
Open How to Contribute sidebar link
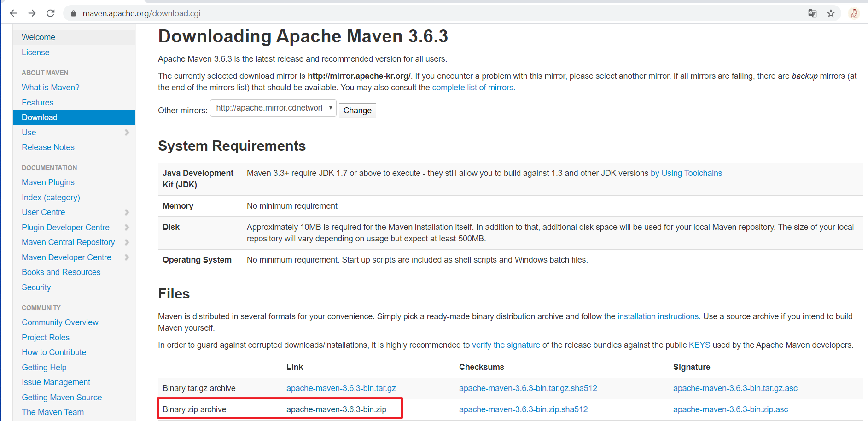[x=54, y=352]
